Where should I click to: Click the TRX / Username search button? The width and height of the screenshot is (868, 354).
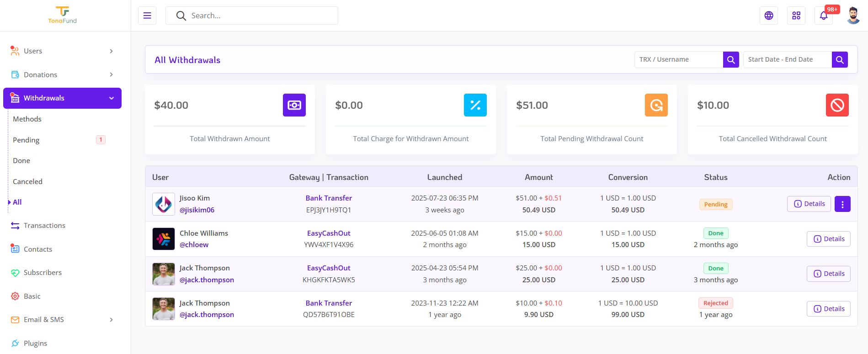click(x=731, y=59)
